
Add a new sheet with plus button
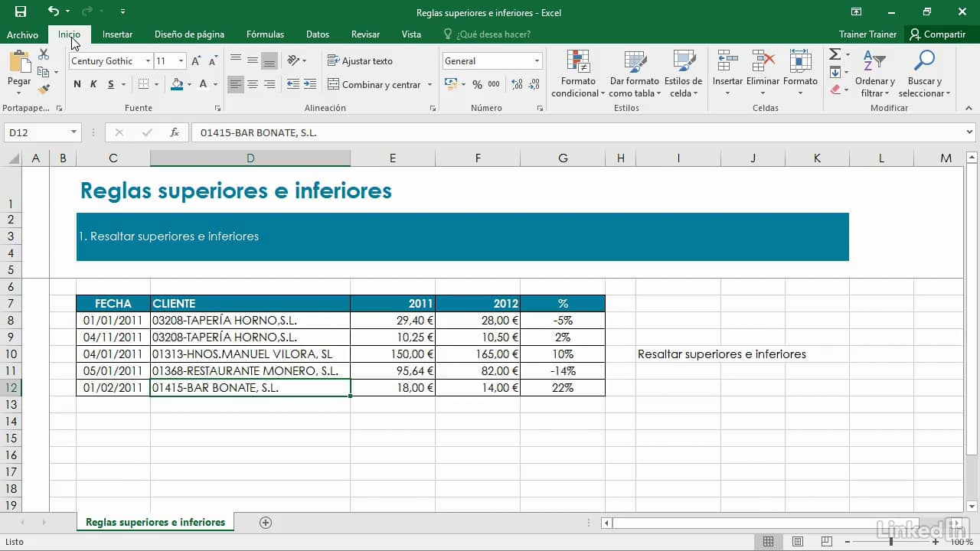266,523
